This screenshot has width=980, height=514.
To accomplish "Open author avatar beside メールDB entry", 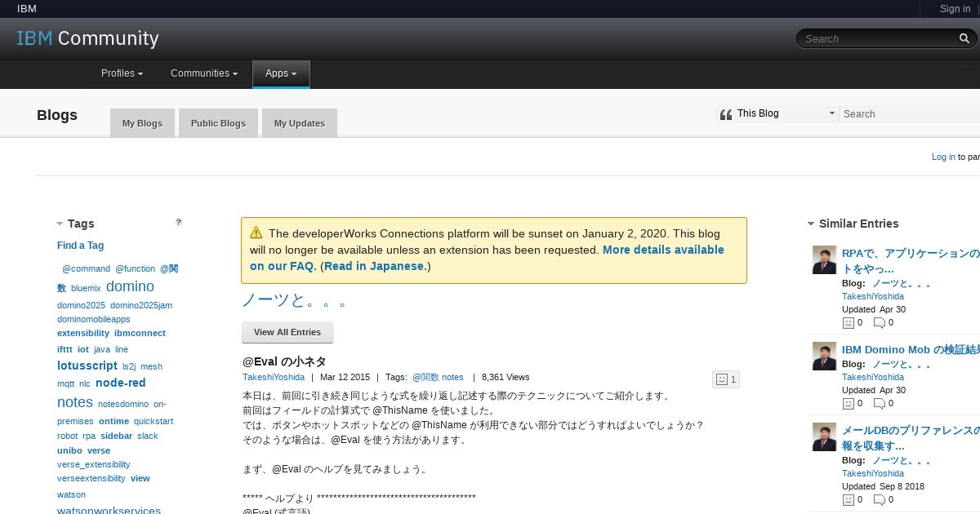I will tap(824, 436).
